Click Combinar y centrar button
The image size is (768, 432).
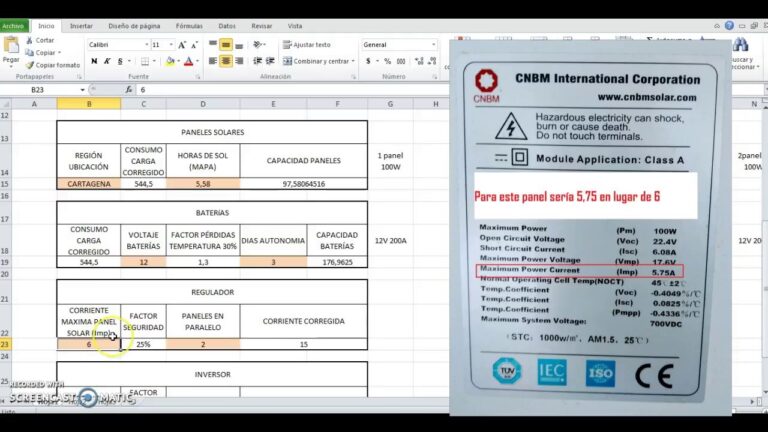pyautogui.click(x=318, y=61)
